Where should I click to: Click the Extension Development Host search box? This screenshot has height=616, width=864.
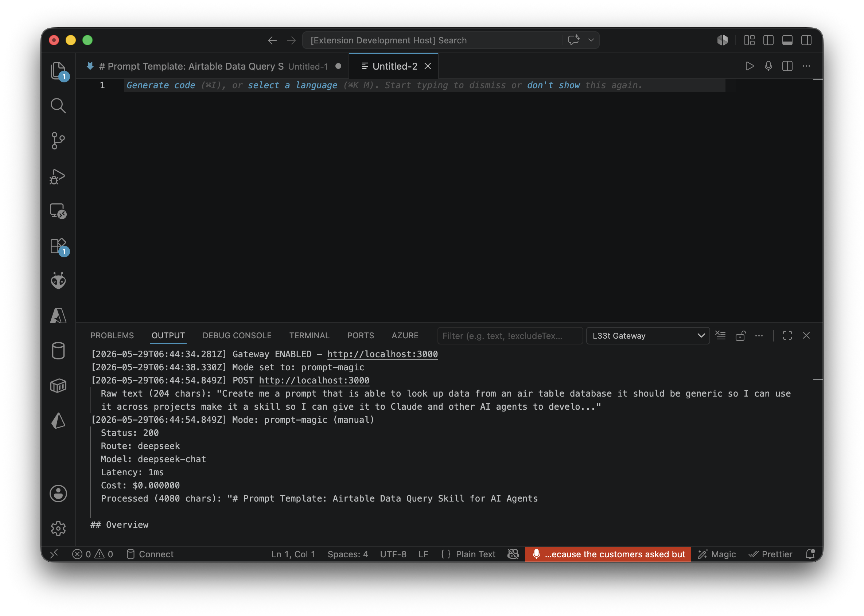pos(432,40)
